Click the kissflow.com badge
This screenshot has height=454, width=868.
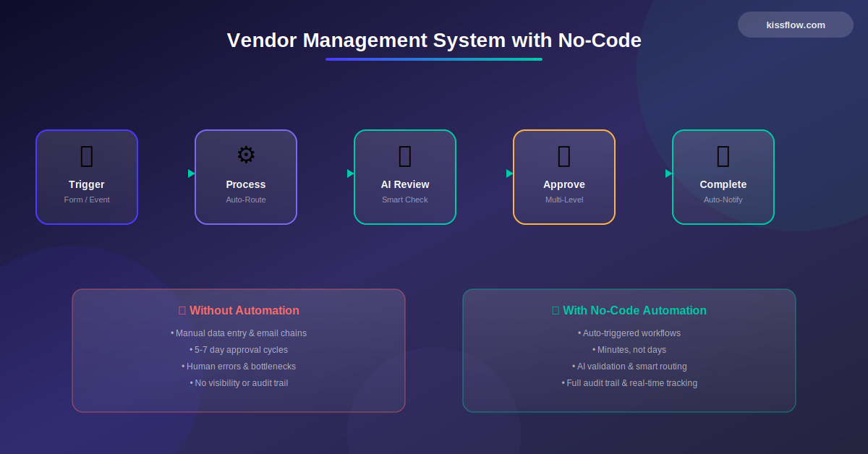pos(796,25)
